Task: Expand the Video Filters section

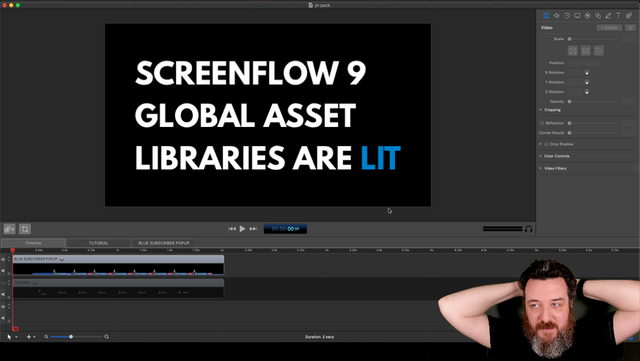Action: pyautogui.click(x=541, y=168)
